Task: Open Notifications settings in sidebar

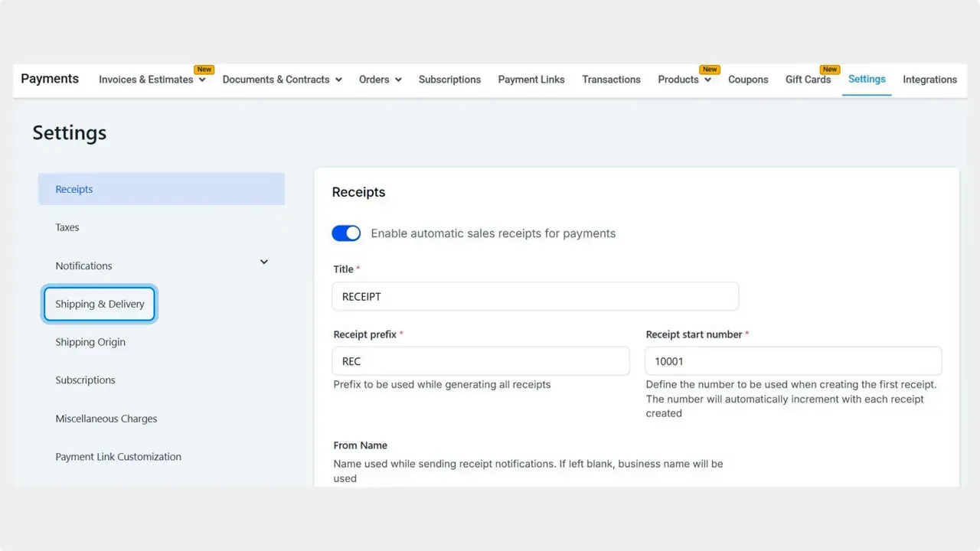Action: click(x=83, y=266)
